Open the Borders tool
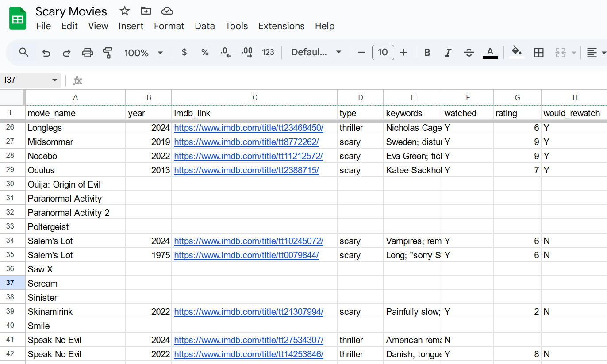The width and height of the screenshot is (607, 364). (x=539, y=53)
